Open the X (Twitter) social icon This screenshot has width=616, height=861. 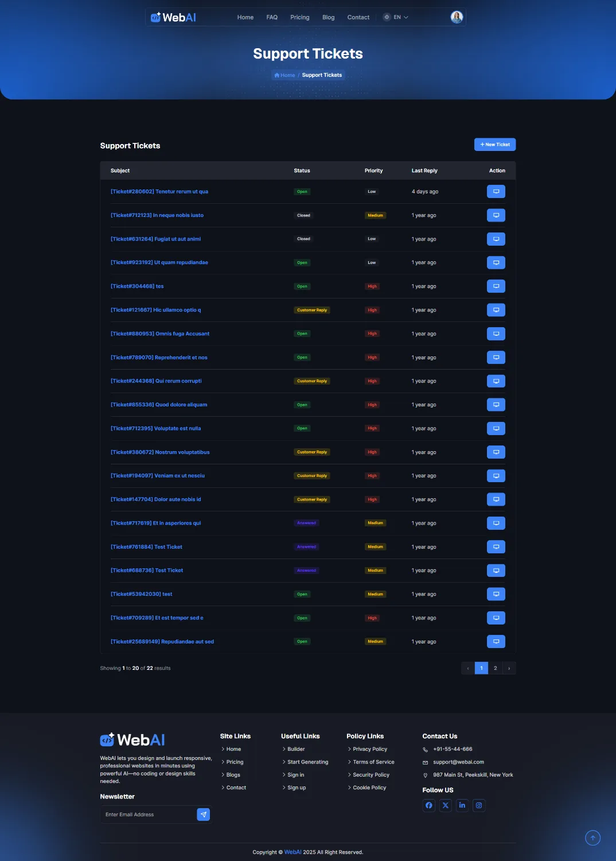point(446,805)
